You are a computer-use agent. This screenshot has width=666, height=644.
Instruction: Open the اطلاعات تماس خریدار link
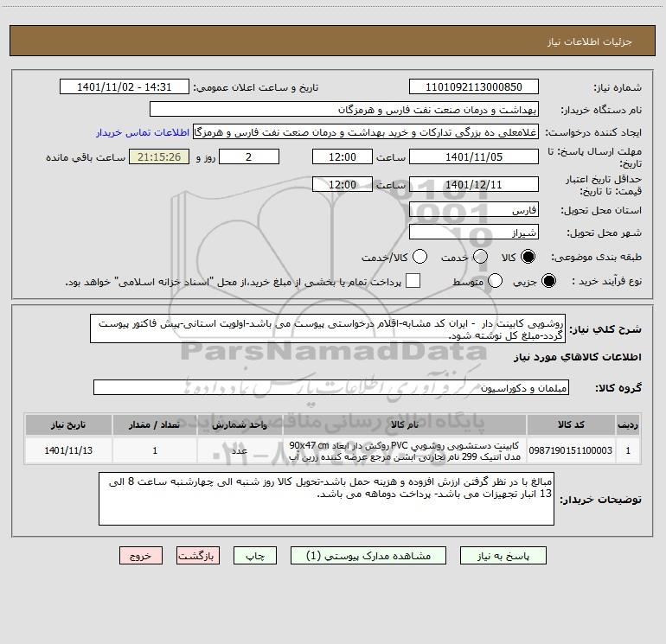tap(143, 132)
